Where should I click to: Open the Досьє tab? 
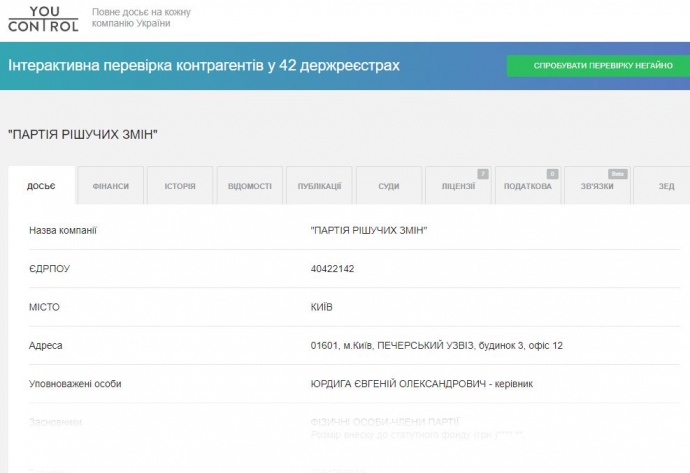point(41,187)
